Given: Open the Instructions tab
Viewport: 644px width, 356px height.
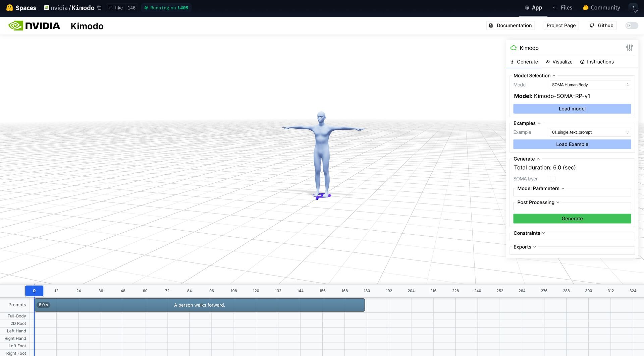Looking at the screenshot, I should click(x=597, y=62).
